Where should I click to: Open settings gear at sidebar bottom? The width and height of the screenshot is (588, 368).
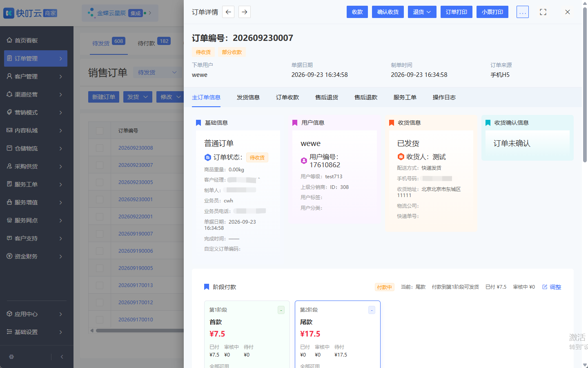pos(11,357)
